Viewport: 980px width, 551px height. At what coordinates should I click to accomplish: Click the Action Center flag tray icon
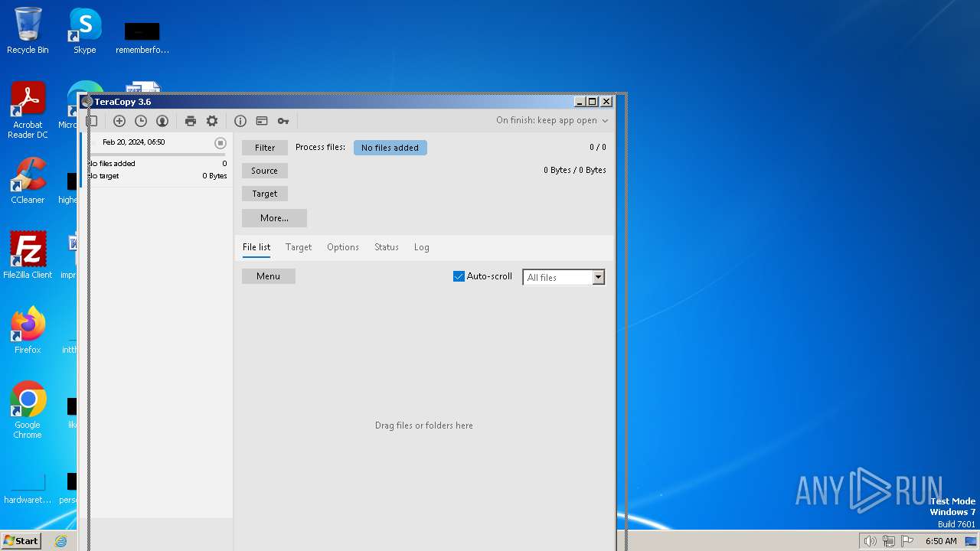tap(907, 541)
